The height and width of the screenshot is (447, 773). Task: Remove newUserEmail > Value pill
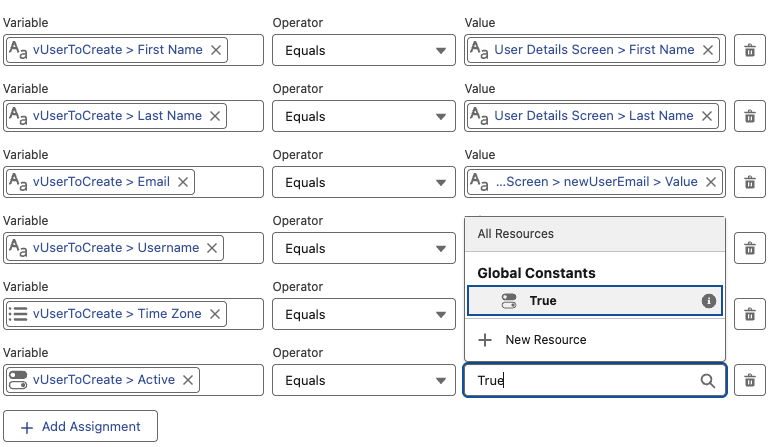pos(711,182)
